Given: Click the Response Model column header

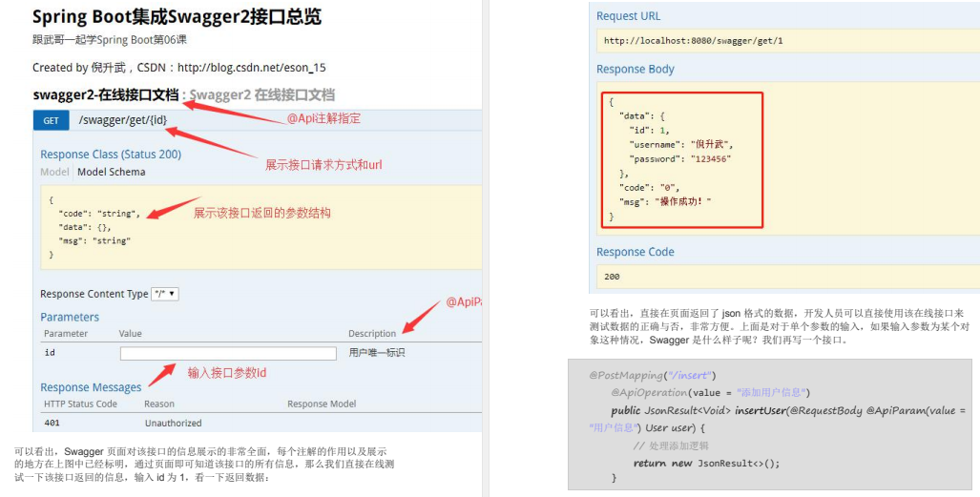Looking at the screenshot, I should pos(322,404).
